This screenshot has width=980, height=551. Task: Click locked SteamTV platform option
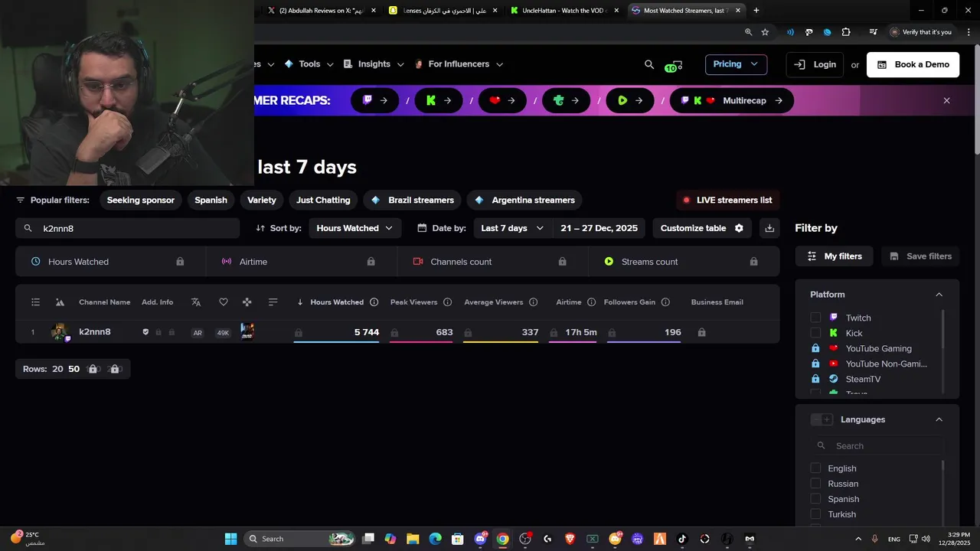point(846,379)
